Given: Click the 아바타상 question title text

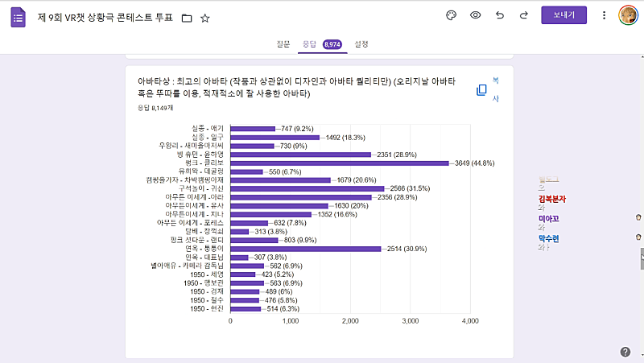Looking at the screenshot, I should click(x=296, y=88).
